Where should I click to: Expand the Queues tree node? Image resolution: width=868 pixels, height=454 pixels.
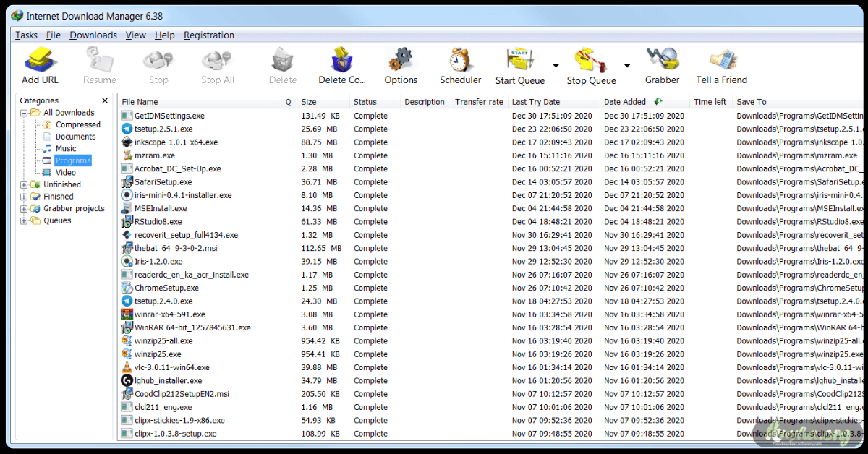point(24,221)
